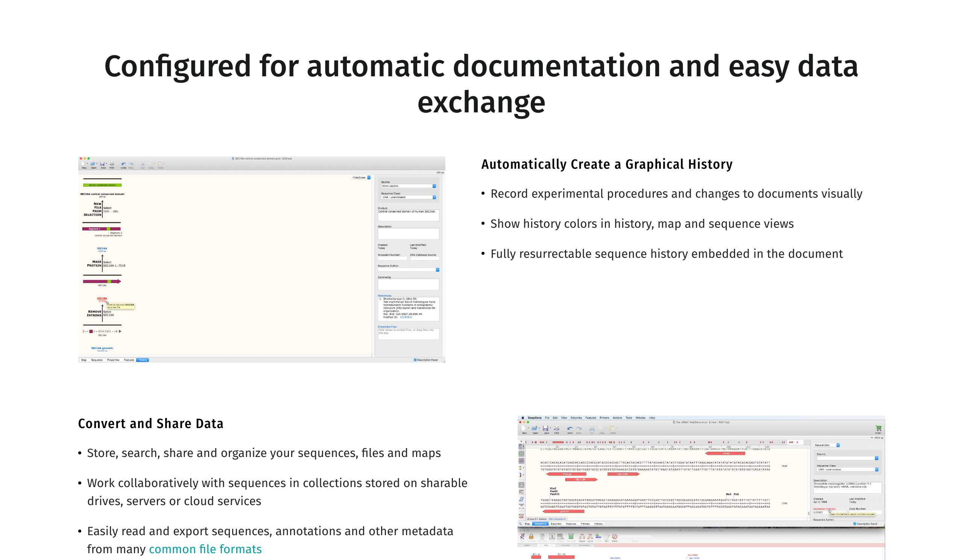Click Print icon in Cor cDNA1 sequence screenshot
The width and height of the screenshot is (963, 560).
(556, 428)
